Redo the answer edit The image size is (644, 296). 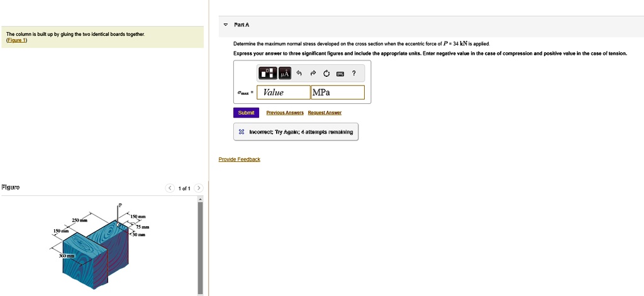pyautogui.click(x=313, y=74)
